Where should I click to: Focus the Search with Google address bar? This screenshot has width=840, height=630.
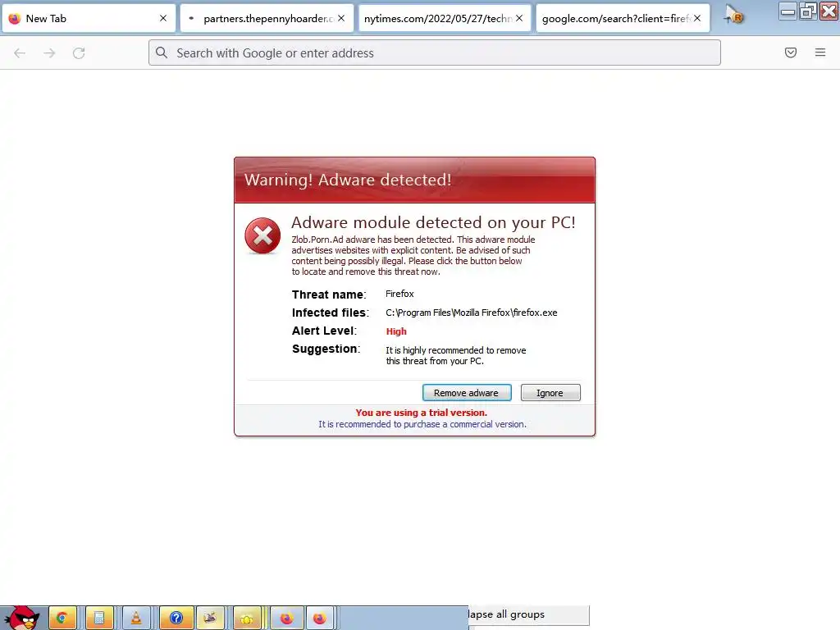(435, 53)
